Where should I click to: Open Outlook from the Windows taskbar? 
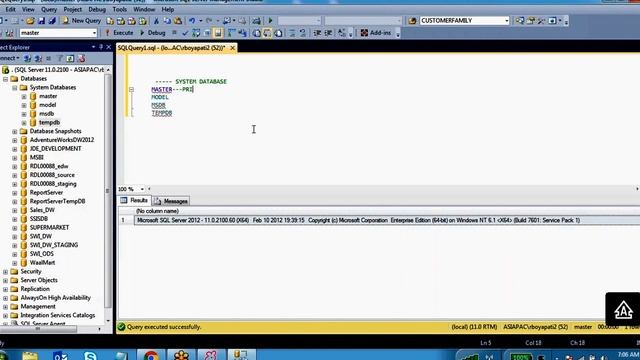pos(60,355)
